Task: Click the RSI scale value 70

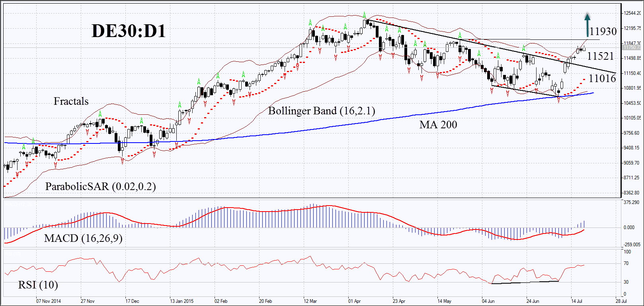Action: [x=626, y=263]
